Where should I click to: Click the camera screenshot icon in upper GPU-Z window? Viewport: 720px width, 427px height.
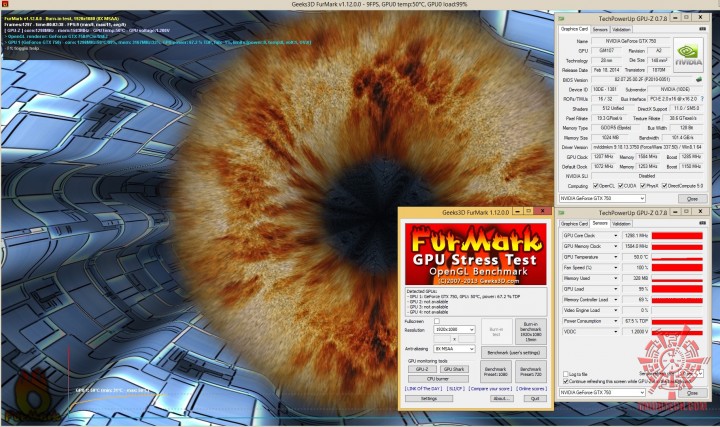click(x=702, y=29)
